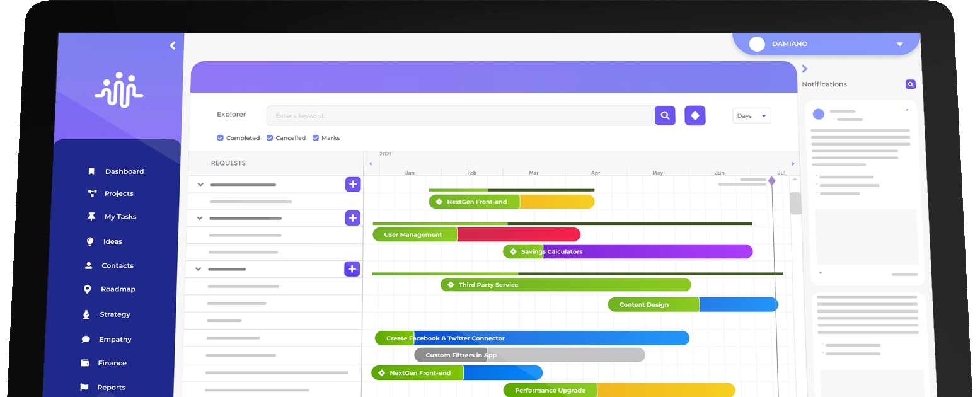Open the DAMIANO user menu dropdown
Viewport: 980px width, 397px height.
(899, 44)
